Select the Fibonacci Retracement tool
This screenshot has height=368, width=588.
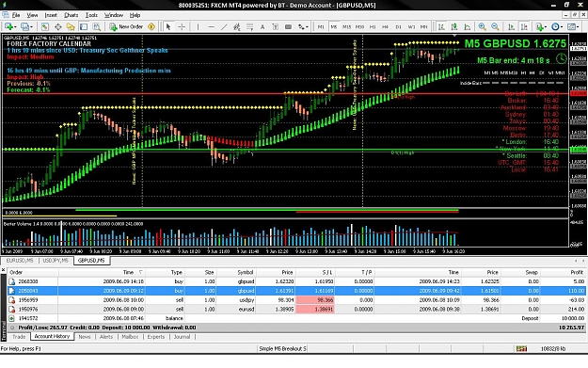coord(249,26)
